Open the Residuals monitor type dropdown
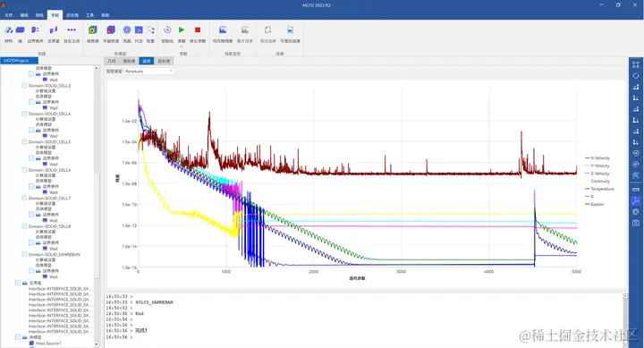644x348 pixels. (149, 71)
